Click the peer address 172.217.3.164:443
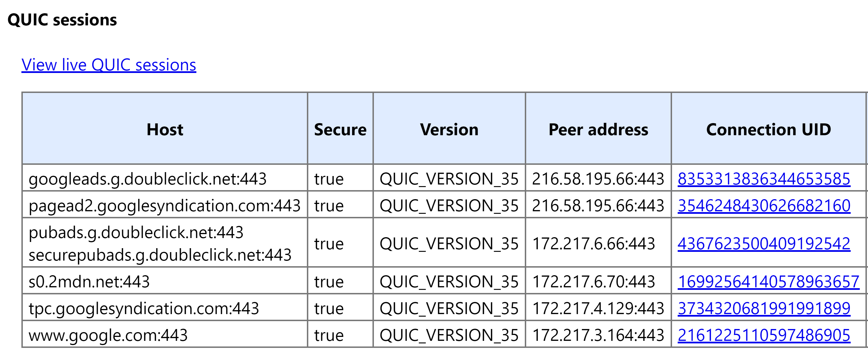The width and height of the screenshot is (868, 360). click(598, 335)
